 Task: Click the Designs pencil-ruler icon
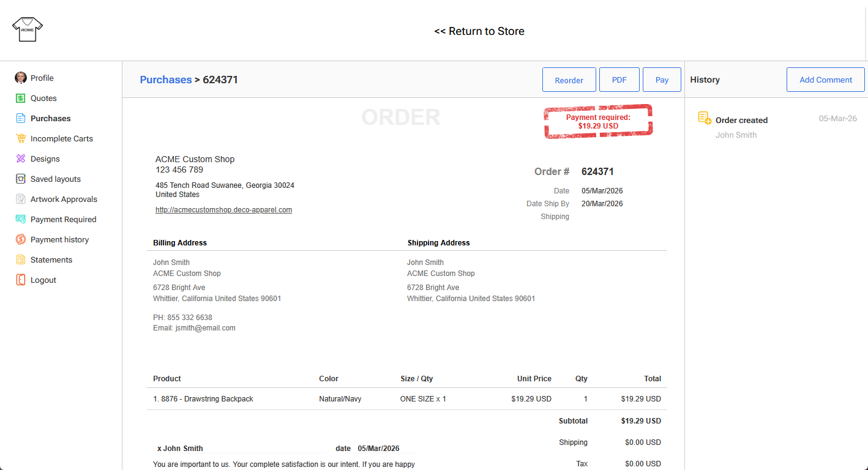pyautogui.click(x=21, y=159)
